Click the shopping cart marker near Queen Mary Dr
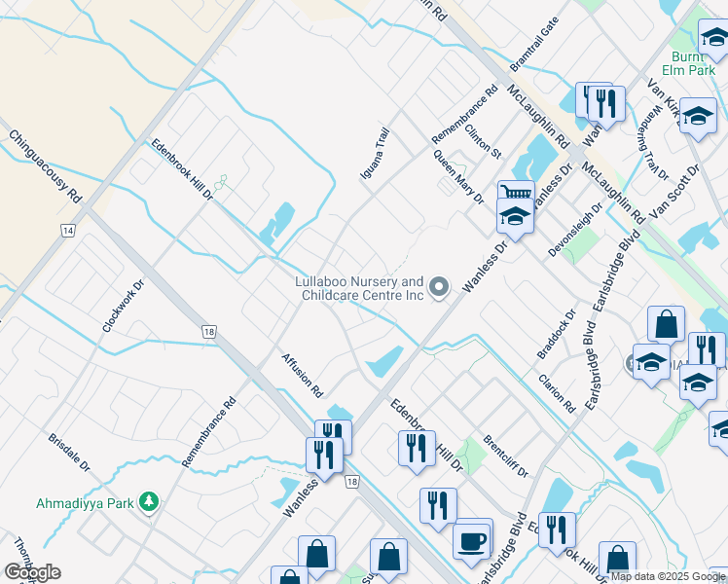Viewport: 728px width, 584px height. point(515,195)
